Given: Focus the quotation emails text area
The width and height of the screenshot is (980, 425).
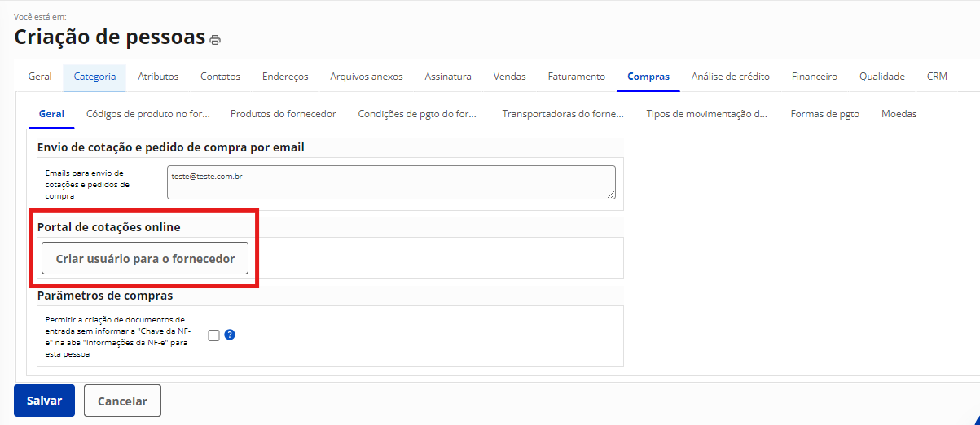Looking at the screenshot, I should tap(391, 182).
